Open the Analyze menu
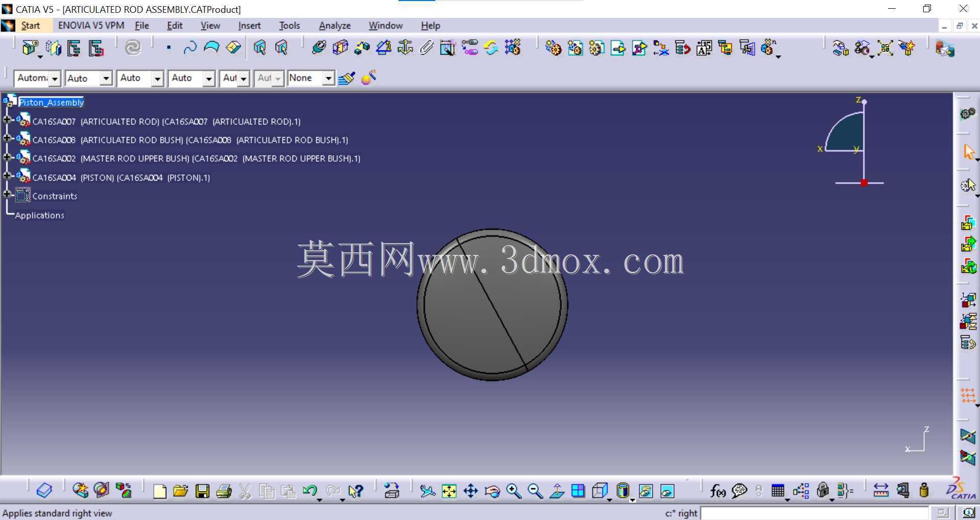Image resolution: width=980 pixels, height=520 pixels. tap(335, 26)
